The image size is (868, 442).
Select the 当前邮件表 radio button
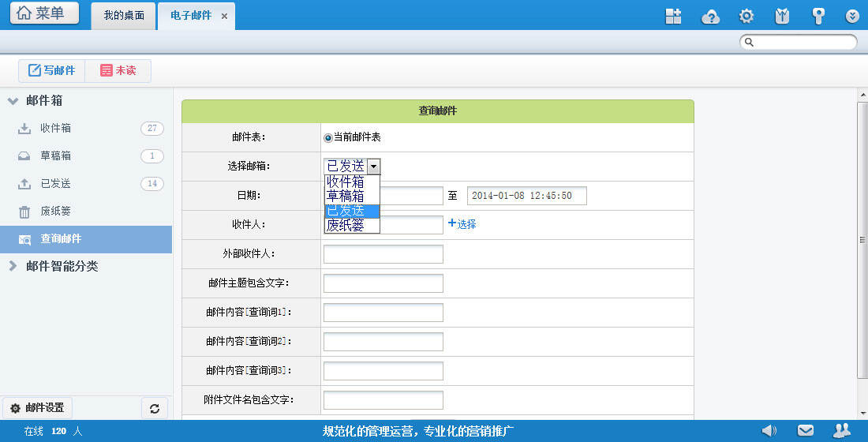click(x=328, y=137)
